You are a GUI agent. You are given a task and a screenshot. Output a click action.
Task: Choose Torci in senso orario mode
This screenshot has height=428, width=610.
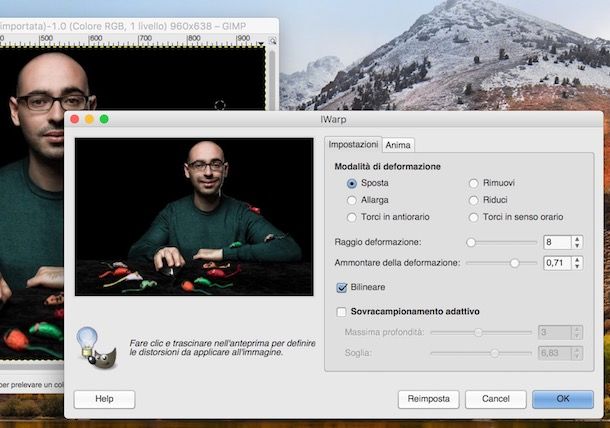click(x=473, y=217)
